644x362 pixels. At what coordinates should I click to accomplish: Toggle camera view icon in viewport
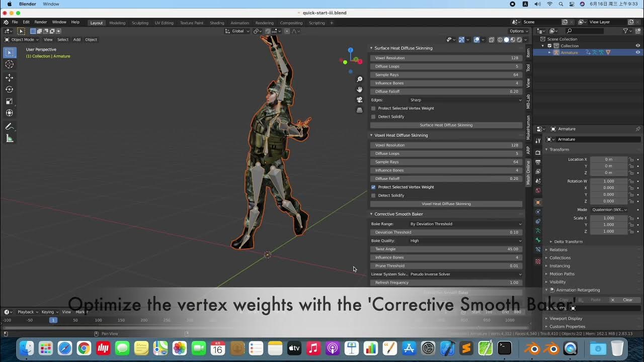(359, 100)
